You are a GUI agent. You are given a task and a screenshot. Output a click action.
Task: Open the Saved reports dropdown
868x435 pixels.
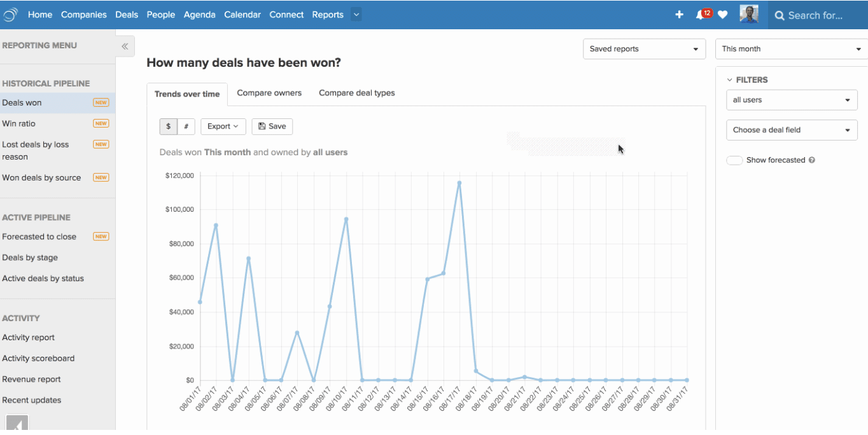644,48
